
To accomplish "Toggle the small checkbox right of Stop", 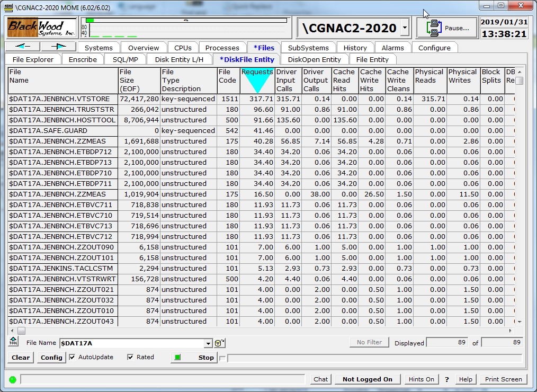I will (x=222, y=358).
